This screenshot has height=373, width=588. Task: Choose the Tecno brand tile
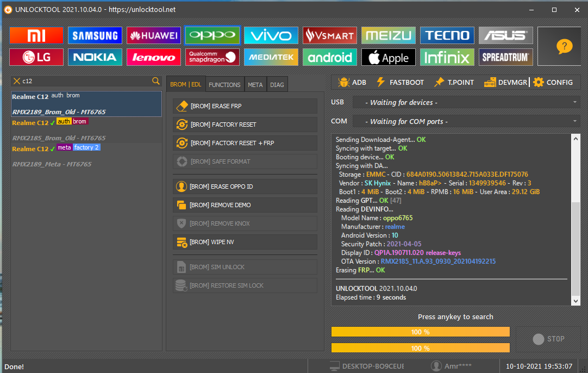point(447,36)
